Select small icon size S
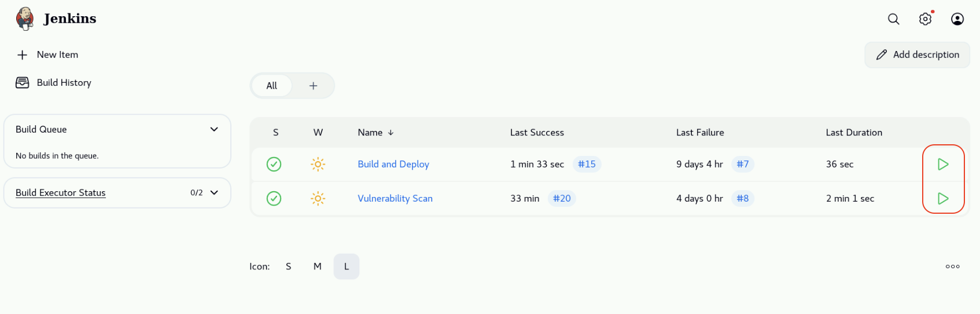This screenshot has height=314, width=980. click(288, 266)
